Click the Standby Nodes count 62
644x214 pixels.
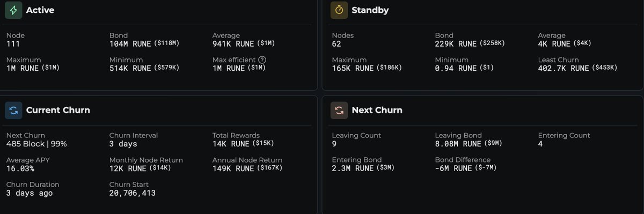[x=337, y=44]
